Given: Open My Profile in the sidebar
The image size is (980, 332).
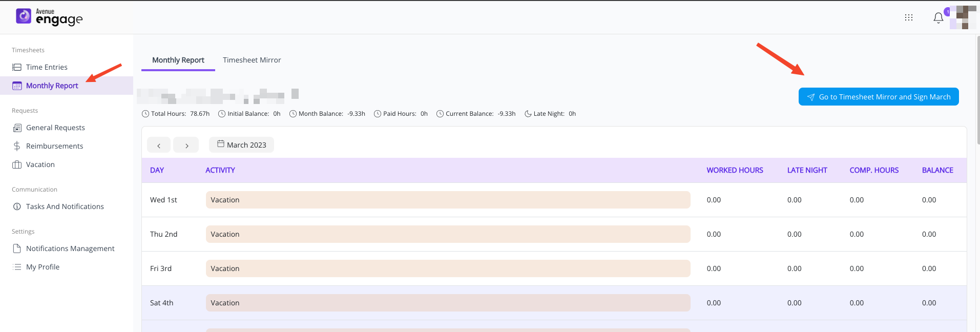Looking at the screenshot, I should click(x=67, y=267).
